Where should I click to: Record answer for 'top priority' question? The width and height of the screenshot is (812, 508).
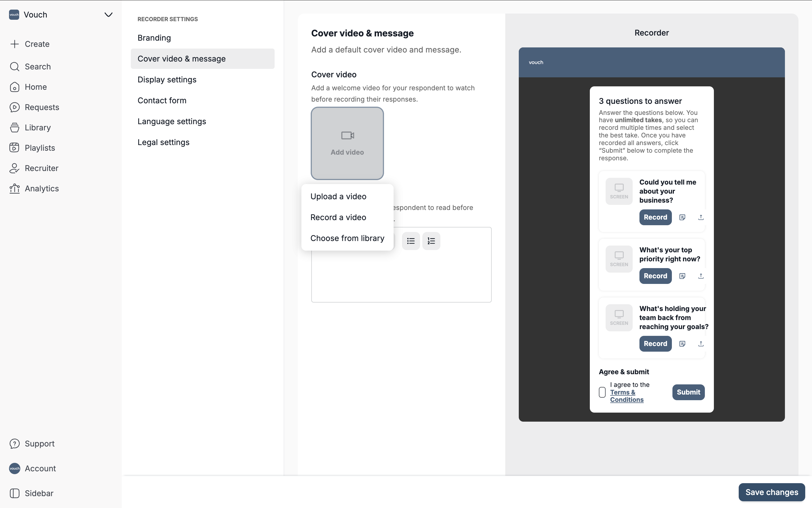[x=655, y=276]
